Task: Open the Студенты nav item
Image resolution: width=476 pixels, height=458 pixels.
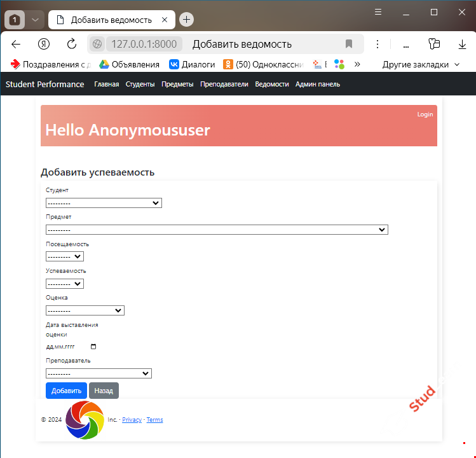Action: [x=140, y=84]
